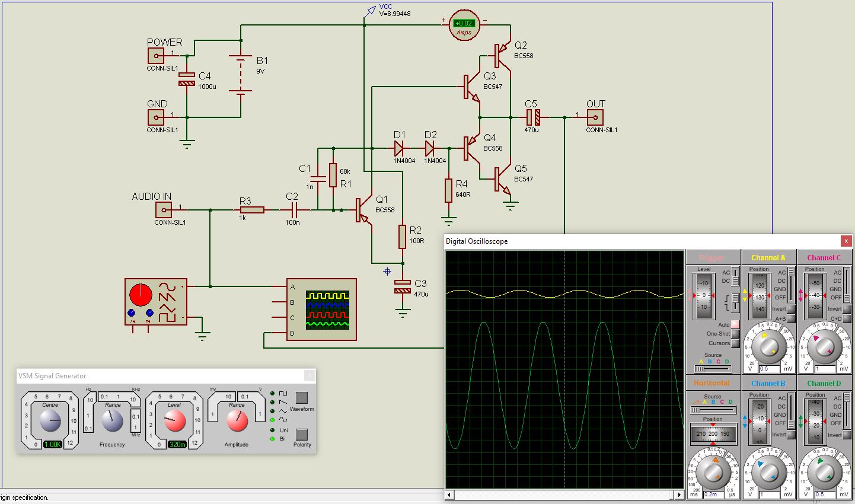855x504 pixels.
Task: Click Channel A Position thumbwheel
Action: point(760,295)
